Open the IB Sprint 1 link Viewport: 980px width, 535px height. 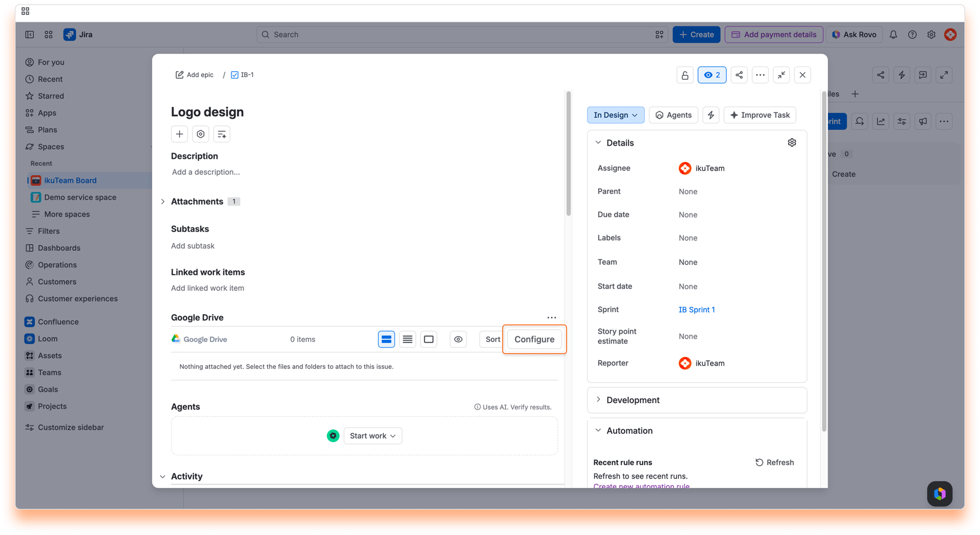click(x=696, y=310)
